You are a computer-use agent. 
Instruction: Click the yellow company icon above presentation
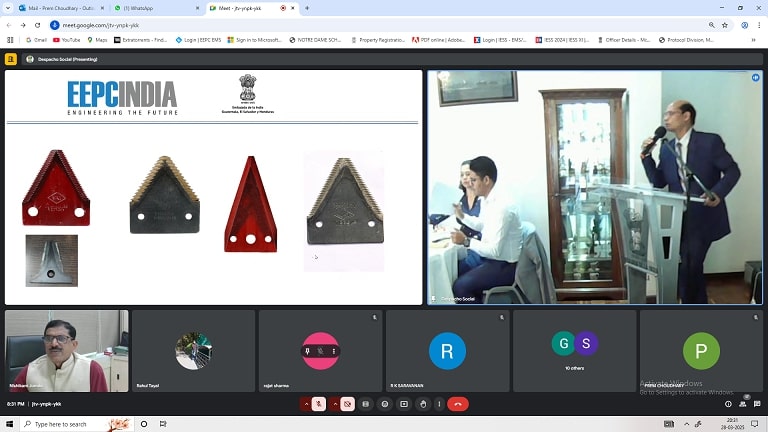(x=10, y=59)
